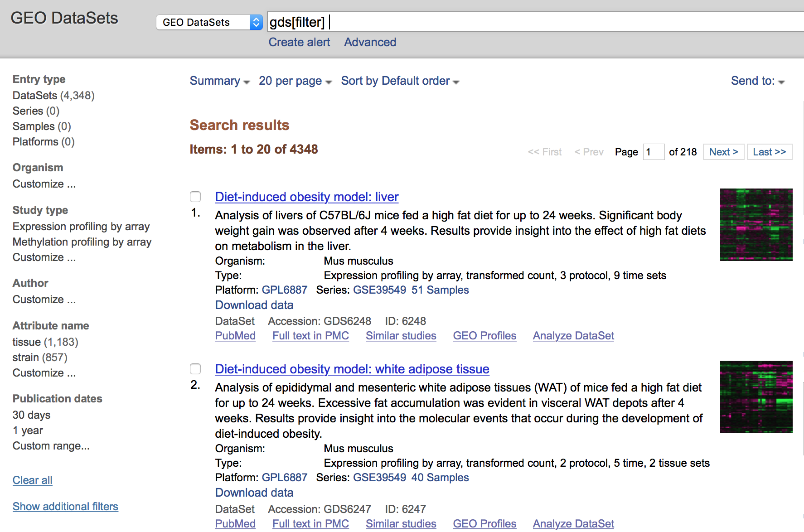Viewport: 804px width, 532px height.
Task: Click the page number input box
Action: click(x=654, y=152)
